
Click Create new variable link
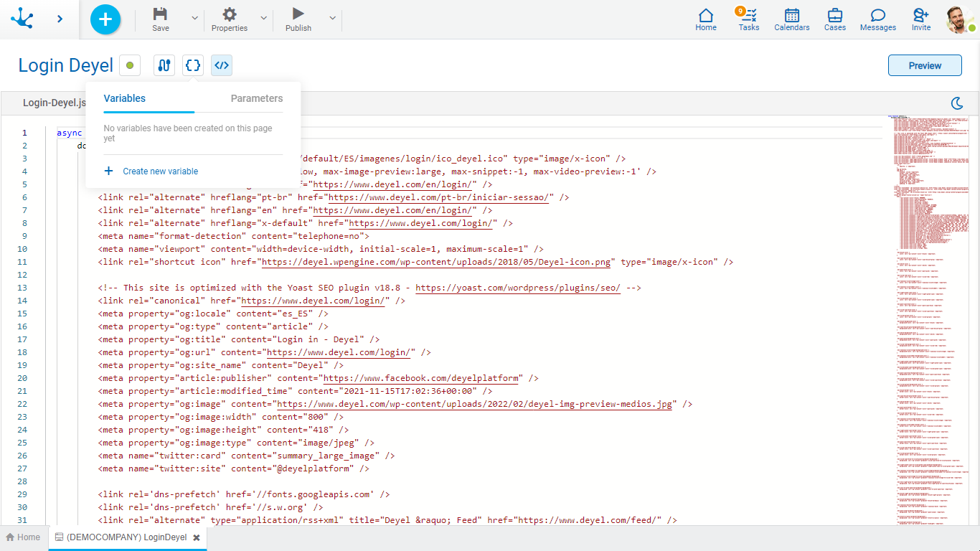click(161, 171)
